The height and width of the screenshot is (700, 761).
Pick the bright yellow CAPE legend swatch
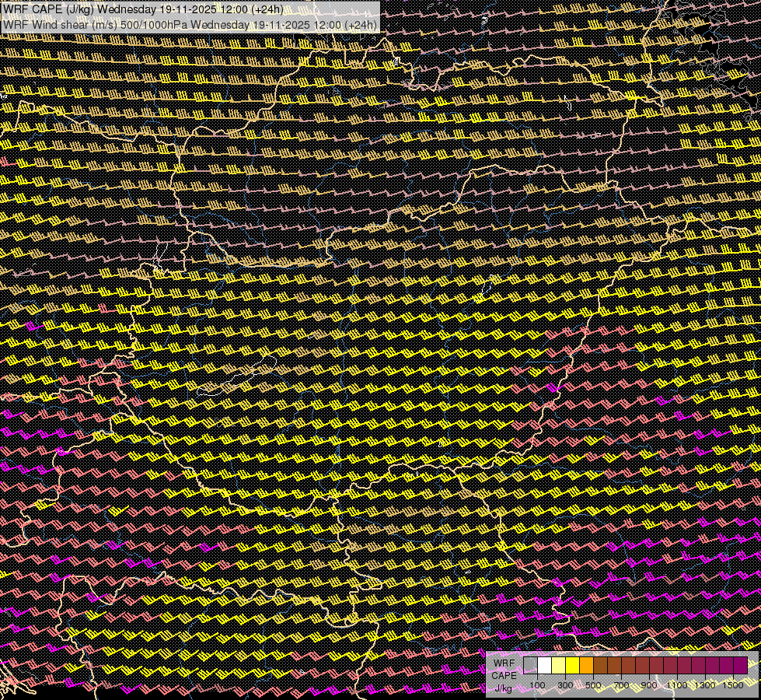(x=572, y=666)
